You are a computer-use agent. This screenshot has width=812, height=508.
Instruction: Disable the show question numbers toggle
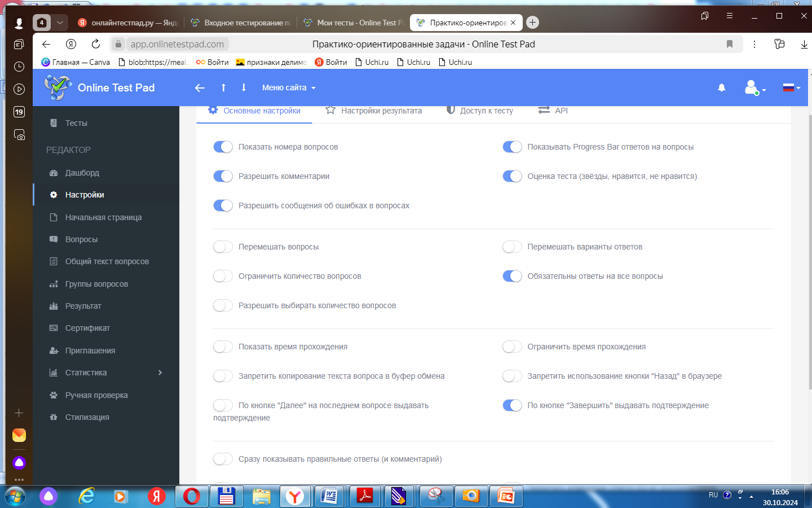tap(223, 147)
